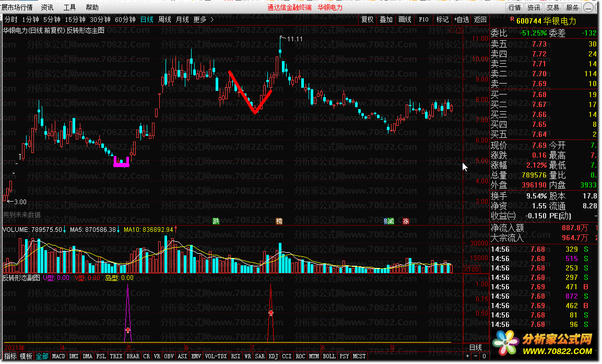Open the 模板 tab at bottom

click(26, 356)
